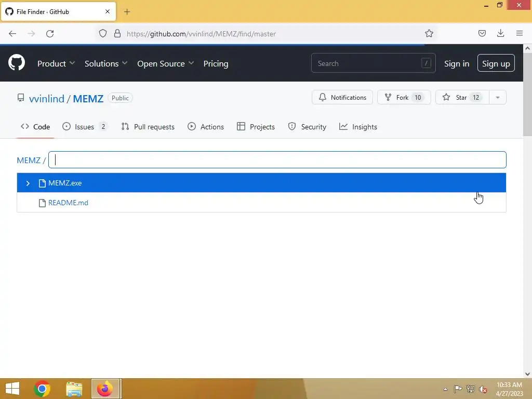Open the Pricing page link

click(216, 63)
